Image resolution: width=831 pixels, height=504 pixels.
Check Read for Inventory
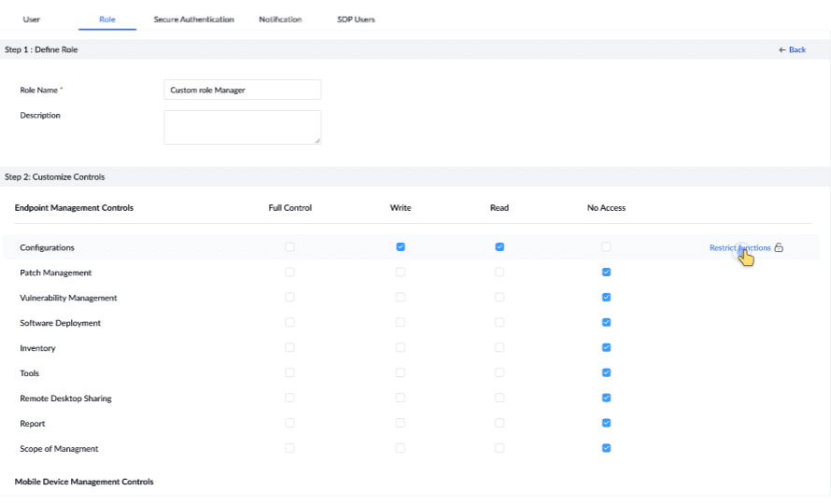click(500, 347)
